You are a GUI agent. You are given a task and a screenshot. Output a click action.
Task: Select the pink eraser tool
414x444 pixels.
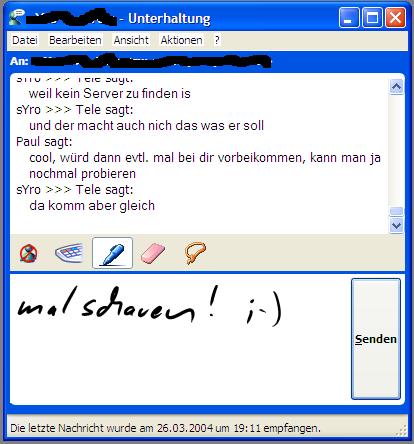(x=153, y=253)
